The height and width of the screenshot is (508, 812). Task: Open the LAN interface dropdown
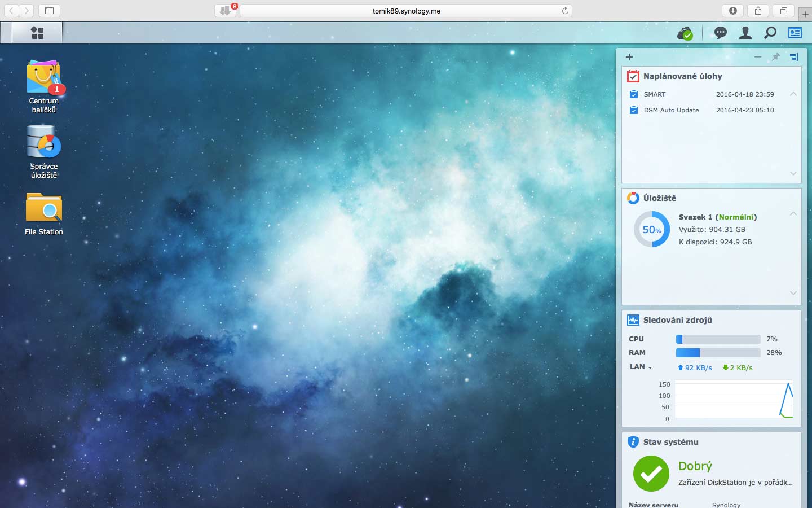641,367
